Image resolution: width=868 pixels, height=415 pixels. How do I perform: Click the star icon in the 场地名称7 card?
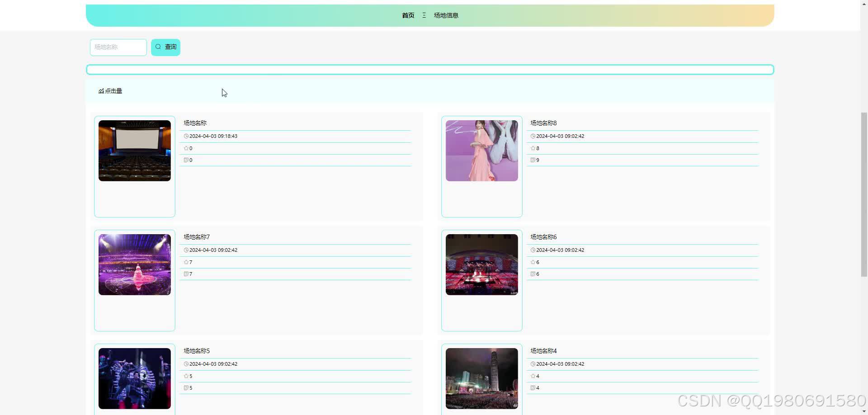point(186,262)
